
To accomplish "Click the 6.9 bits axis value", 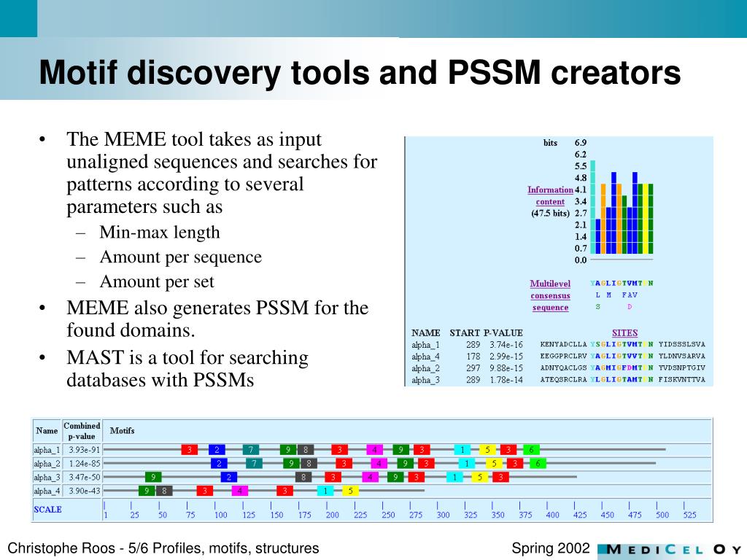I will tap(580, 143).
